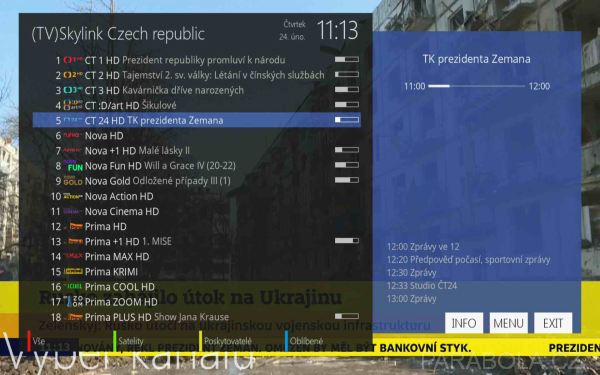The image size is (600, 375).
Task: Click the INFO button
Action: (464, 323)
